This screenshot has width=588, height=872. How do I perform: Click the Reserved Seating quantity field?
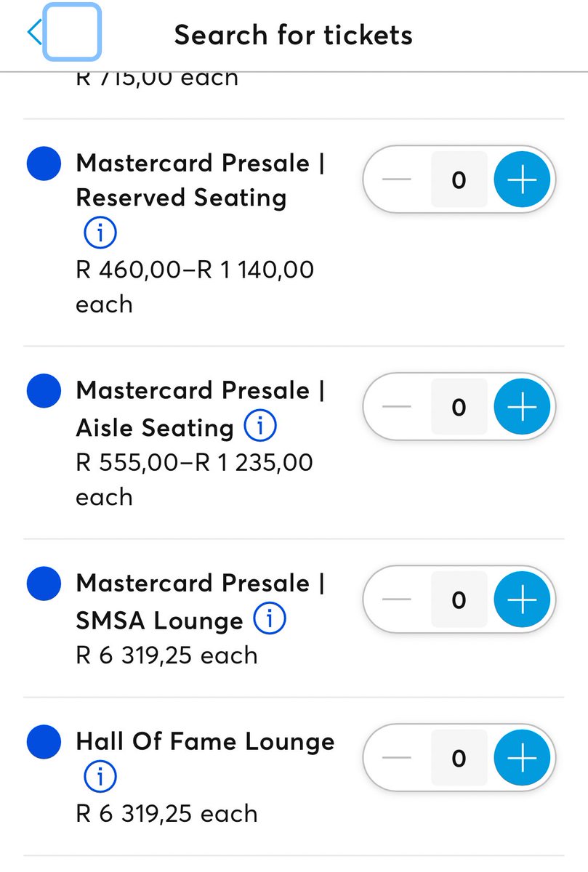[459, 179]
